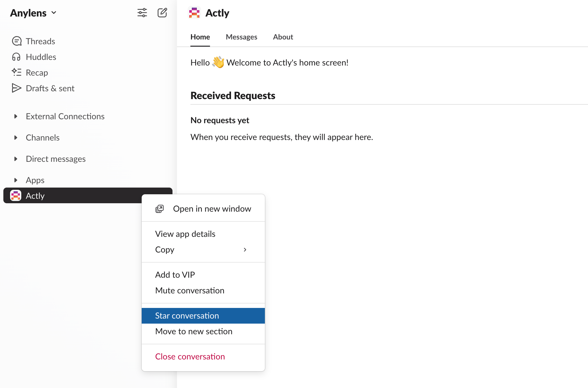Switch to the About tab
The image size is (588, 388).
pyautogui.click(x=283, y=37)
